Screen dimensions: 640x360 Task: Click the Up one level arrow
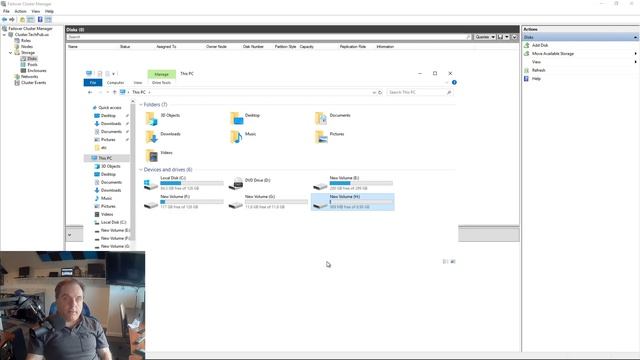pyautogui.click(x=114, y=92)
